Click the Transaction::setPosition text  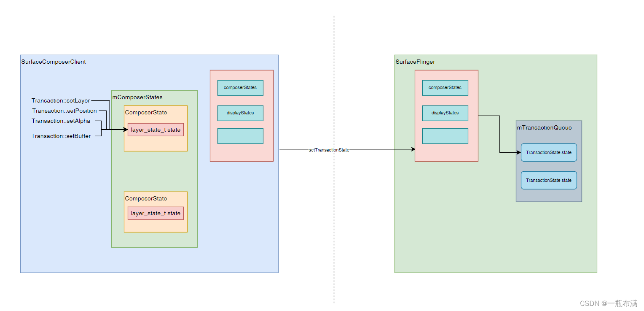64,111
